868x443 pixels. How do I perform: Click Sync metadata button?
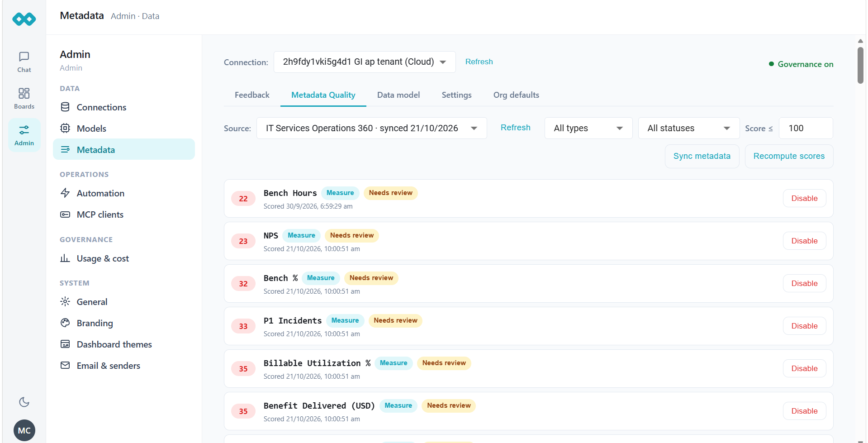(x=702, y=156)
